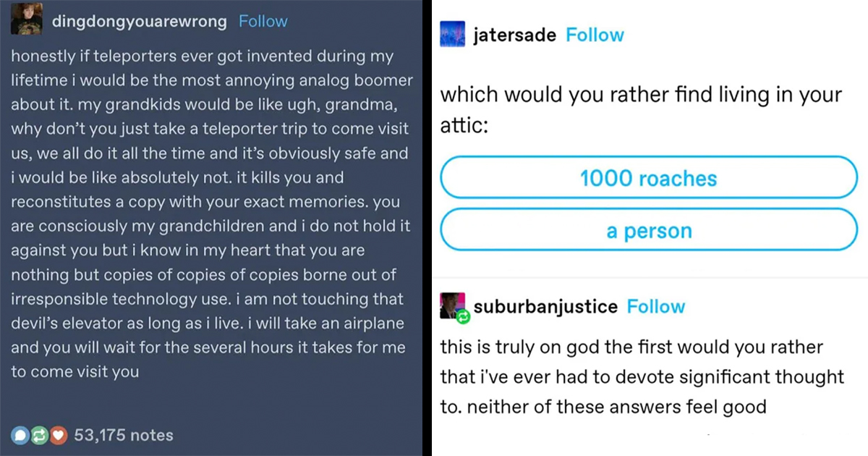Click the reblog badge on suburbanjustice's avatar
The width and height of the screenshot is (868, 456).
[462, 316]
